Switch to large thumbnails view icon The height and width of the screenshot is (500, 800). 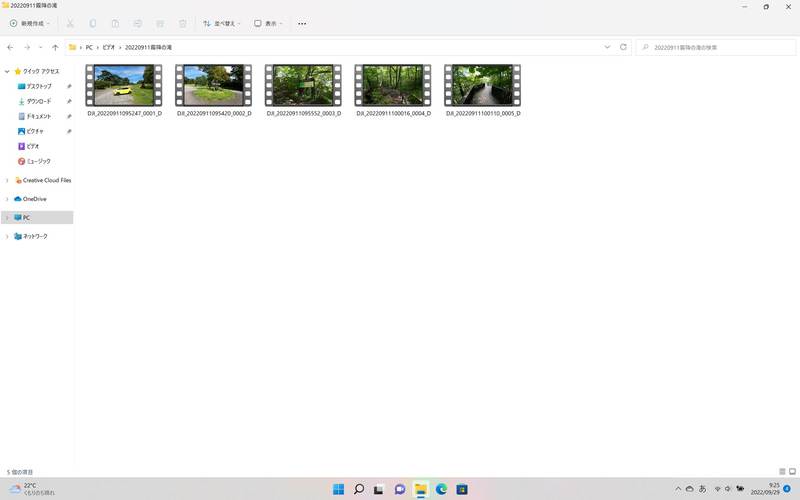[792, 472]
